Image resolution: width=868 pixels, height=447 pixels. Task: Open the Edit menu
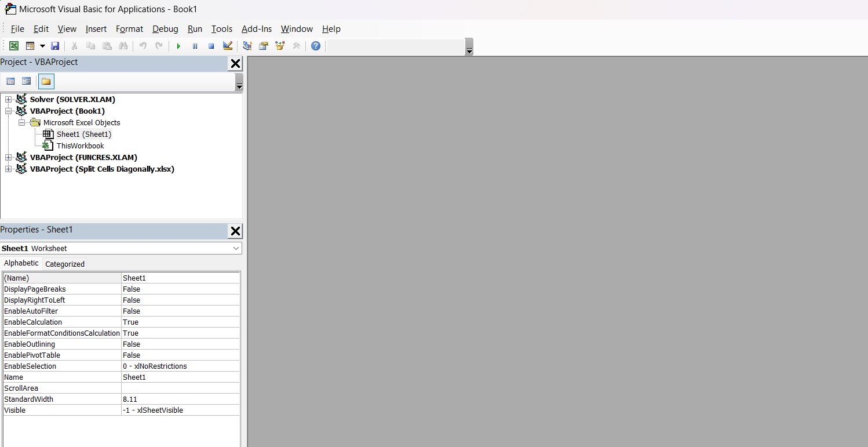[41, 29]
